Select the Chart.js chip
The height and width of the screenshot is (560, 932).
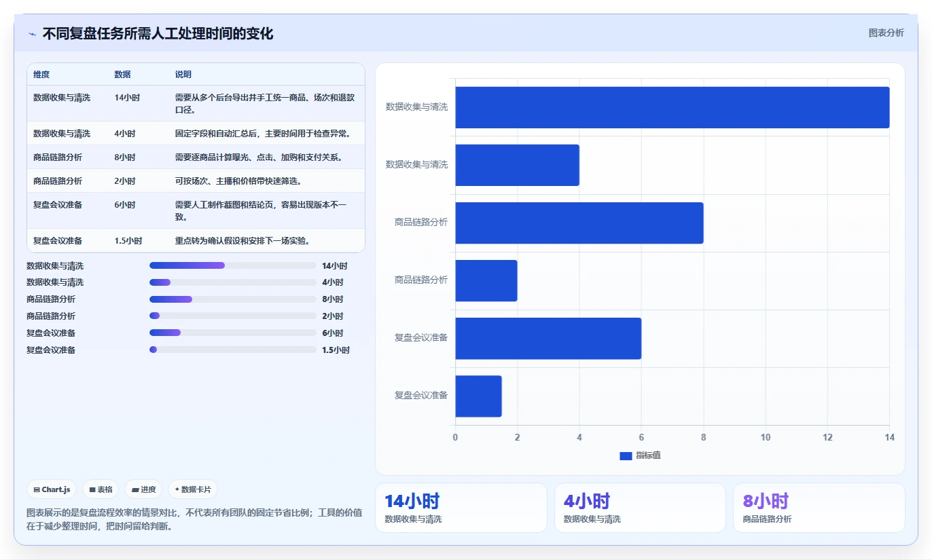coord(52,489)
